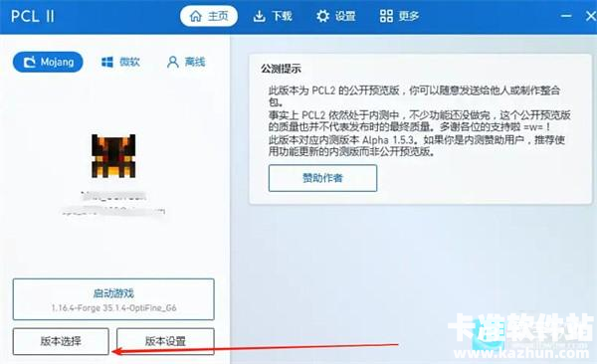
Task: Close the PCL II window
Action: coord(590,16)
